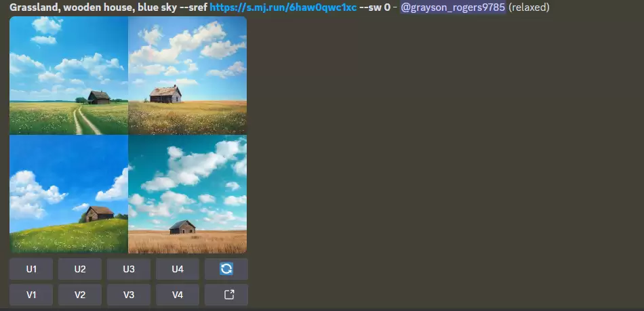Generate variations with the V3 button
This screenshot has width=644, height=311.
pyautogui.click(x=129, y=295)
